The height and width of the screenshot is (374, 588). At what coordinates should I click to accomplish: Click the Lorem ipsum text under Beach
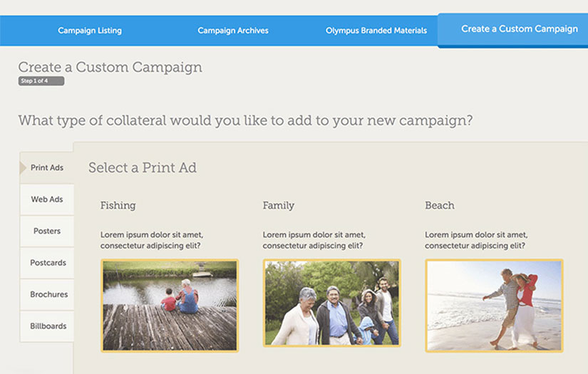[476, 240]
